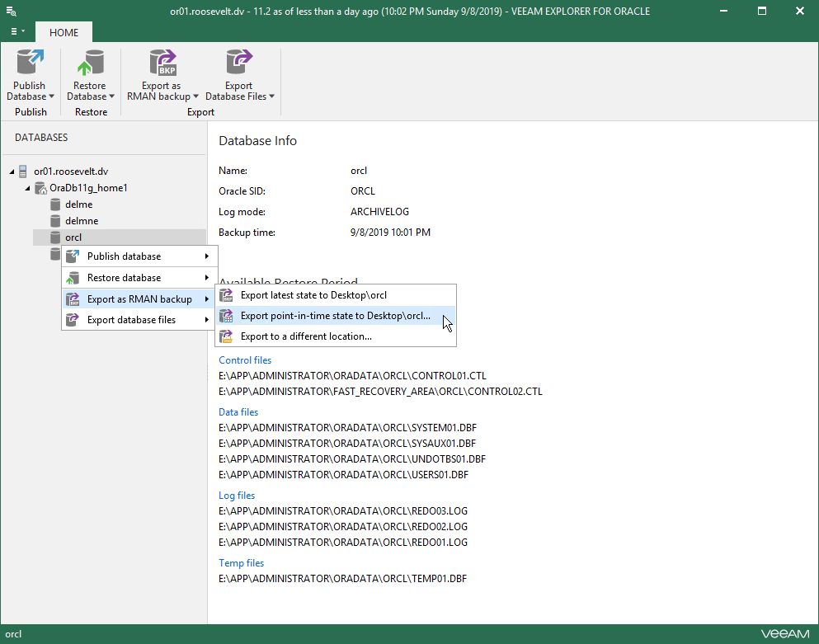Click the CONTROL01.CTL file path
Viewport: 819px width, 644px height.
click(352, 376)
